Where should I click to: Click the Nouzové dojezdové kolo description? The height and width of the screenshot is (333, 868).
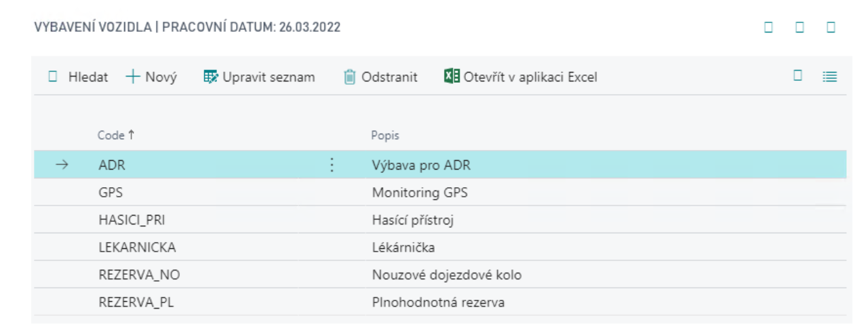coord(446,275)
